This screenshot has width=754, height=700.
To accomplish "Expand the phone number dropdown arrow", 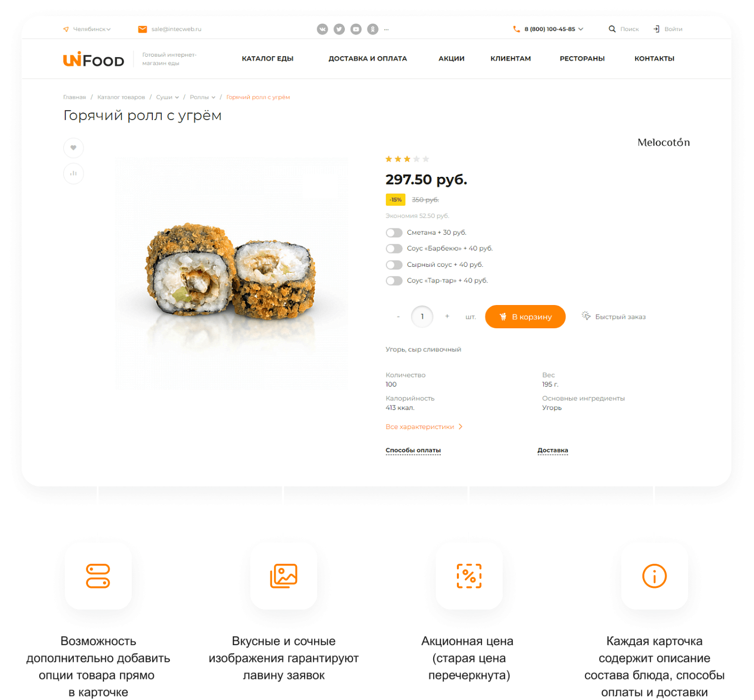I will point(581,29).
